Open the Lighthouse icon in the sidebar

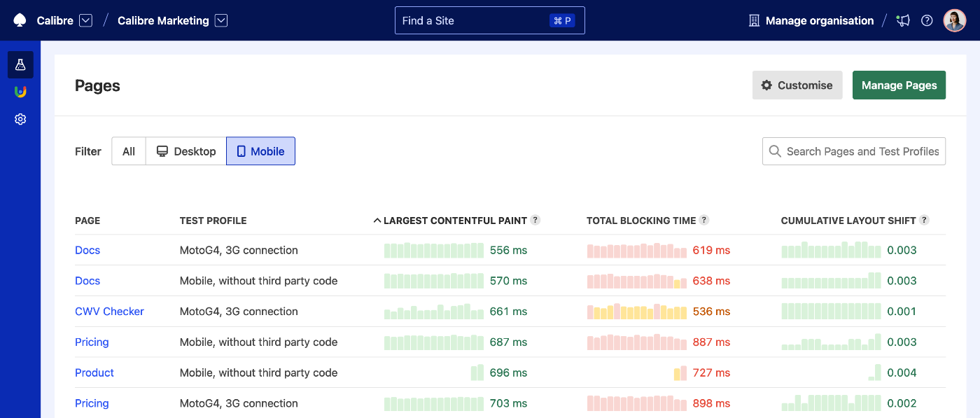[x=20, y=91]
